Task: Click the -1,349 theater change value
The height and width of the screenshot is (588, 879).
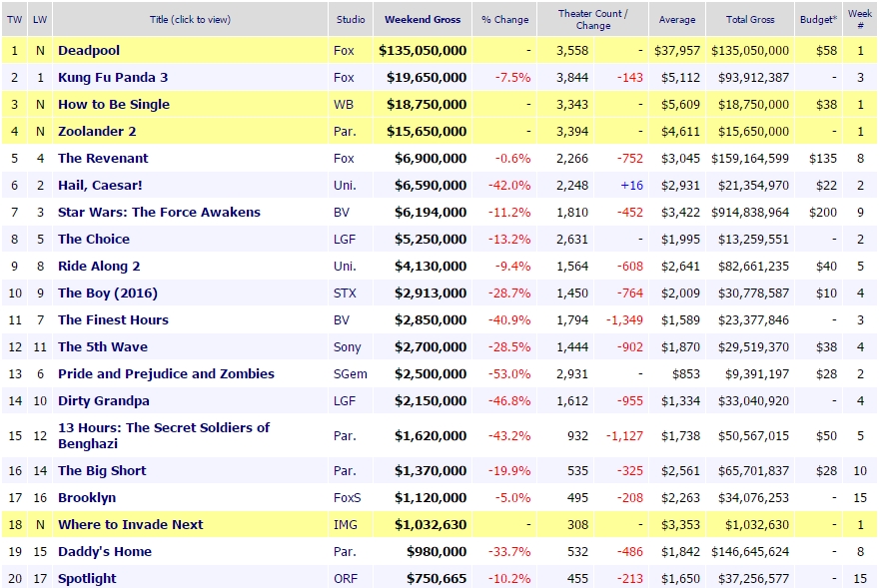Action: (624, 319)
